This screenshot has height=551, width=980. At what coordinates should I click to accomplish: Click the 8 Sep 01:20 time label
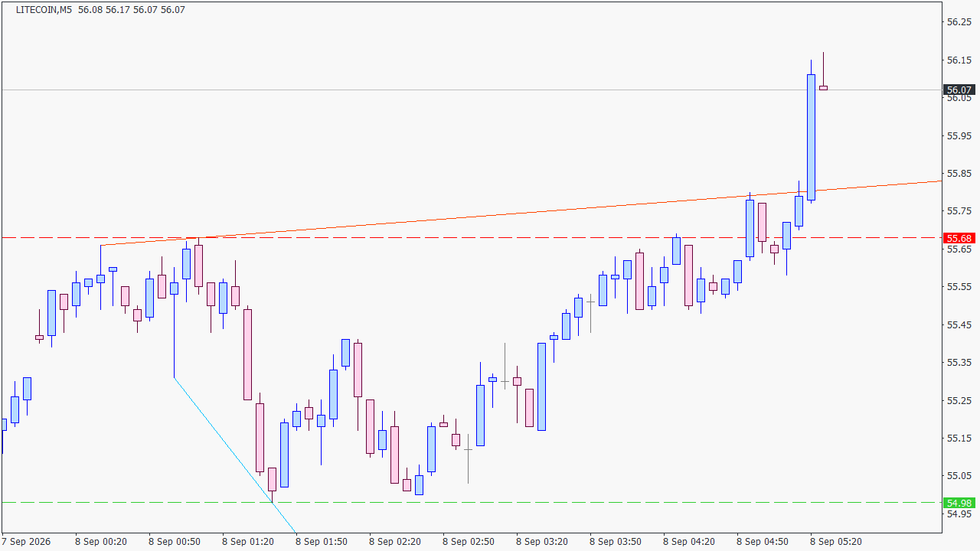pyautogui.click(x=248, y=541)
